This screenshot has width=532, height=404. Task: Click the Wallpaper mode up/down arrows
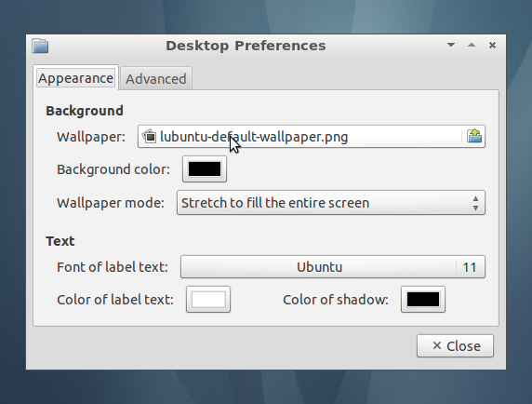[x=475, y=203]
